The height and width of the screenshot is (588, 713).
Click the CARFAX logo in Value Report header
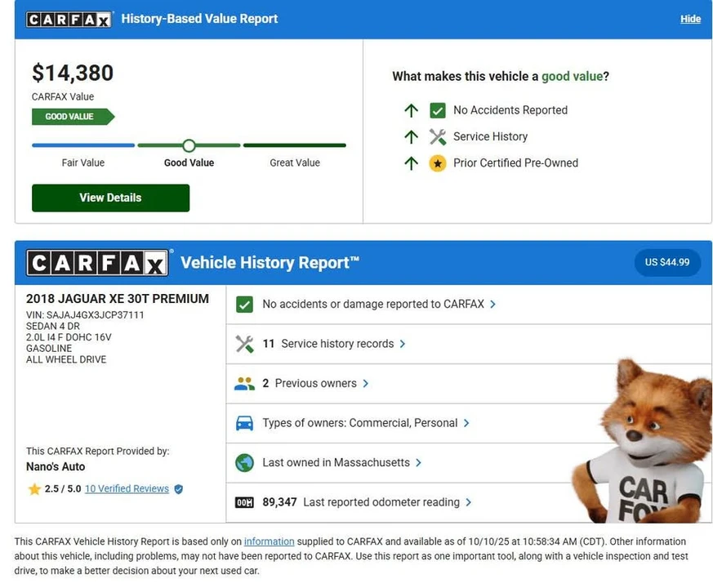pos(69,19)
